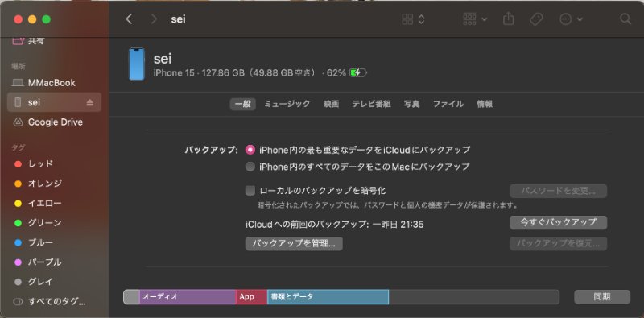Click バックアップを管理 button
The height and width of the screenshot is (318, 644).
pos(294,243)
